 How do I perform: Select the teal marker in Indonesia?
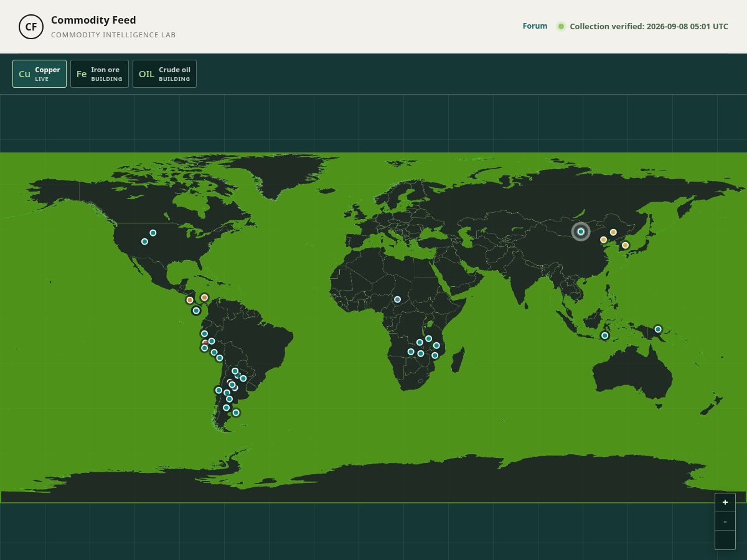(x=604, y=335)
